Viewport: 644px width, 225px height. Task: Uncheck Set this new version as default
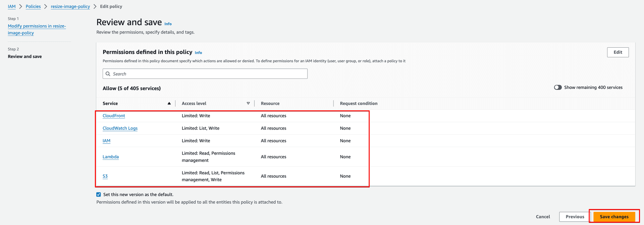tap(99, 194)
